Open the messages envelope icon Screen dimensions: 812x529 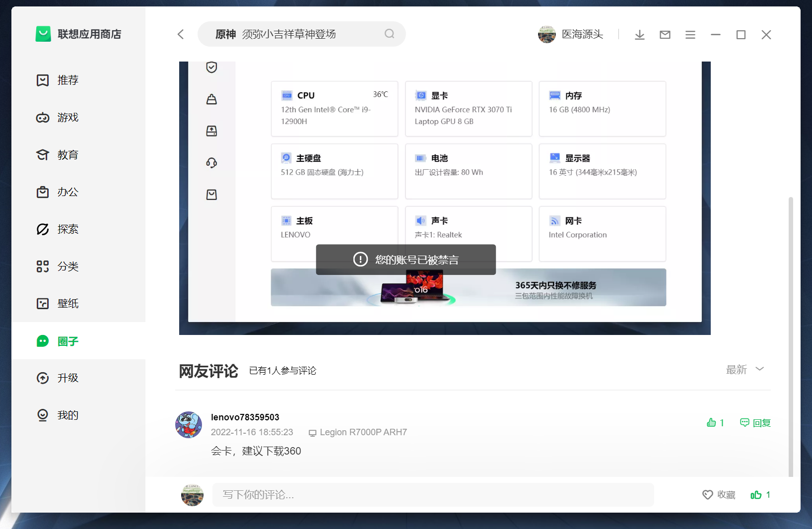click(x=665, y=35)
